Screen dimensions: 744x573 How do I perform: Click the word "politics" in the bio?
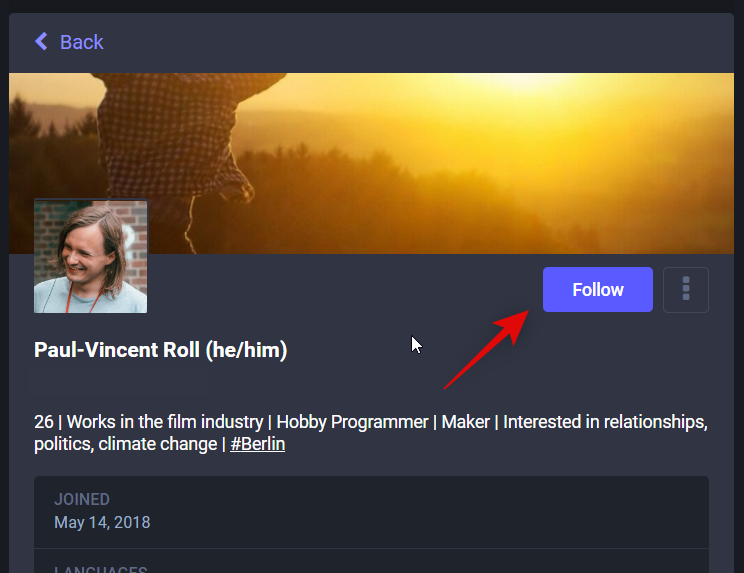(61, 444)
